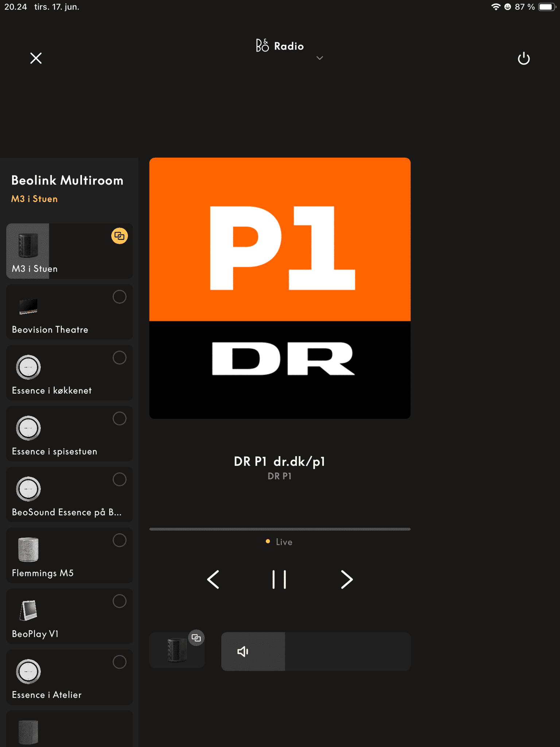The height and width of the screenshot is (747, 560).
Task: Skip to next radio station
Action: point(347,579)
